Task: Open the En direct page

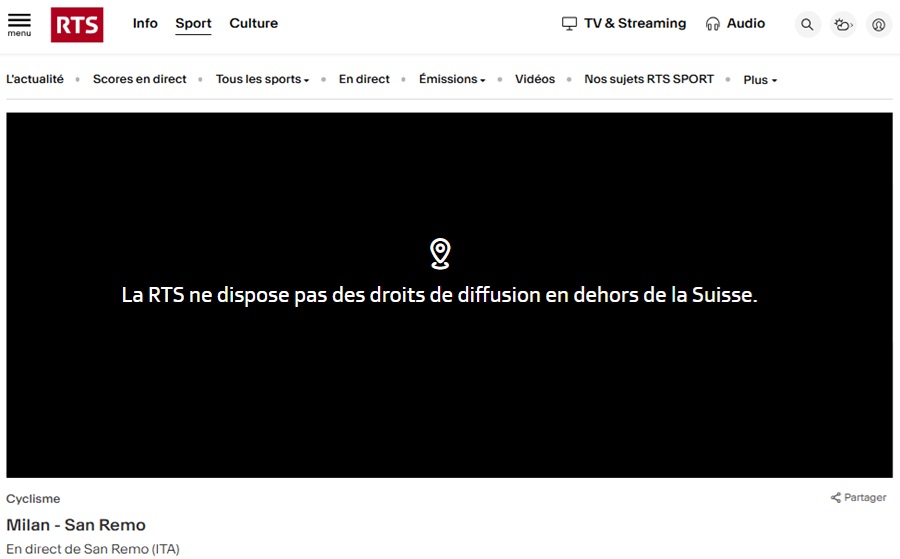Action: tap(364, 79)
